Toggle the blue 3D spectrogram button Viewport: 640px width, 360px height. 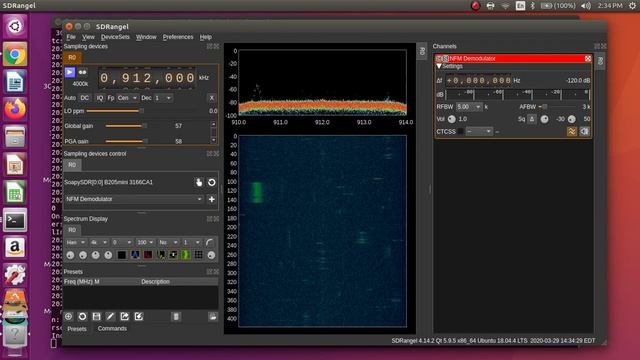(135, 255)
